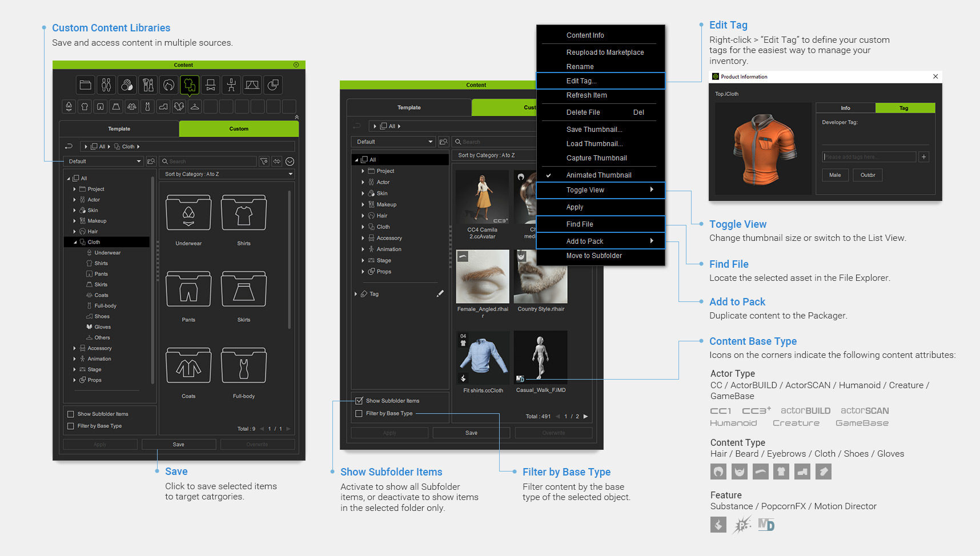The image size is (980, 556).
Task: Select the Actor category icon in top toolbar
Action: click(x=106, y=85)
